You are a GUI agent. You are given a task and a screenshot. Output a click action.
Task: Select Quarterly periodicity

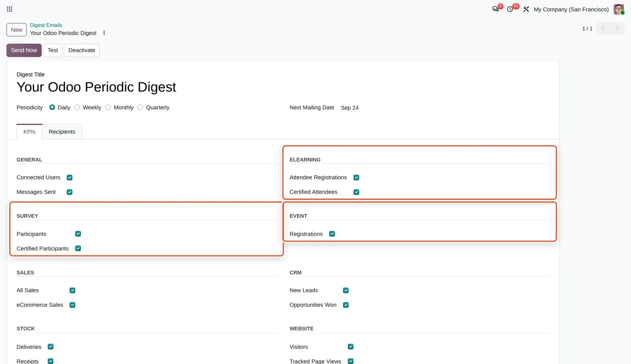pos(140,107)
